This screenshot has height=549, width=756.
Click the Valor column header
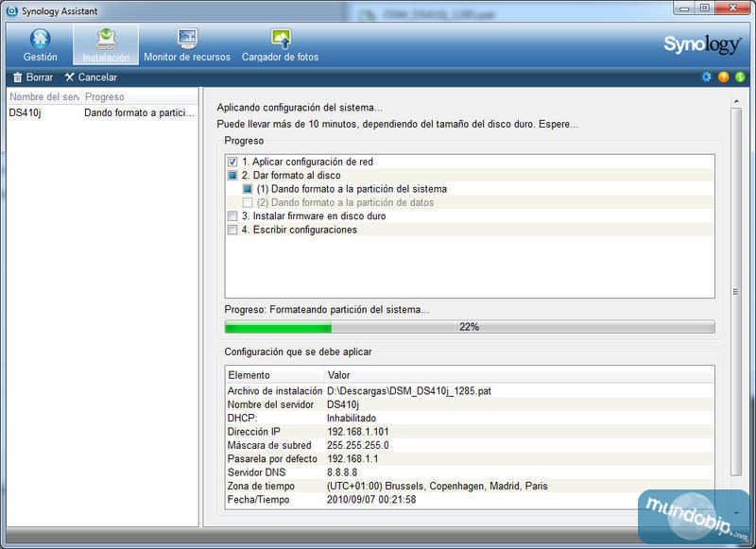[520, 375]
